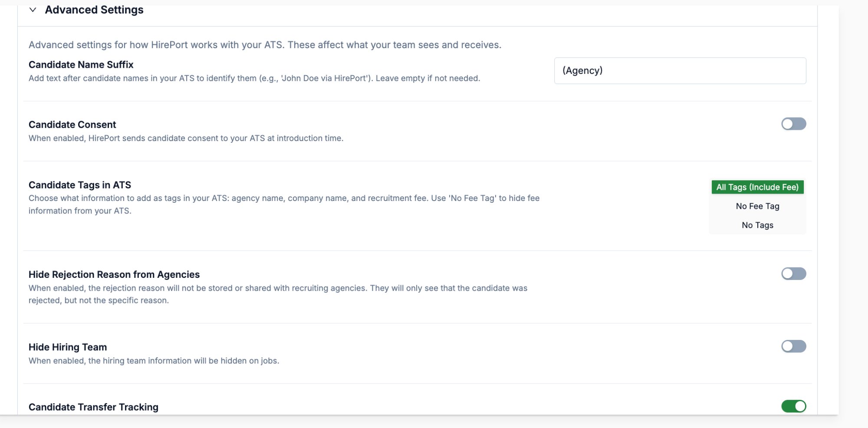Turn on the Hide Hiring Team switch

tap(794, 346)
